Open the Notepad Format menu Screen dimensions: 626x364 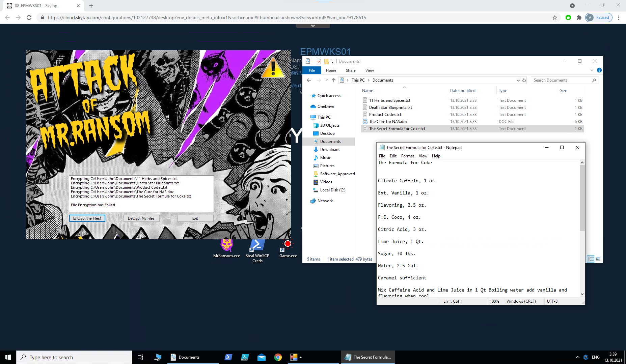click(x=407, y=156)
